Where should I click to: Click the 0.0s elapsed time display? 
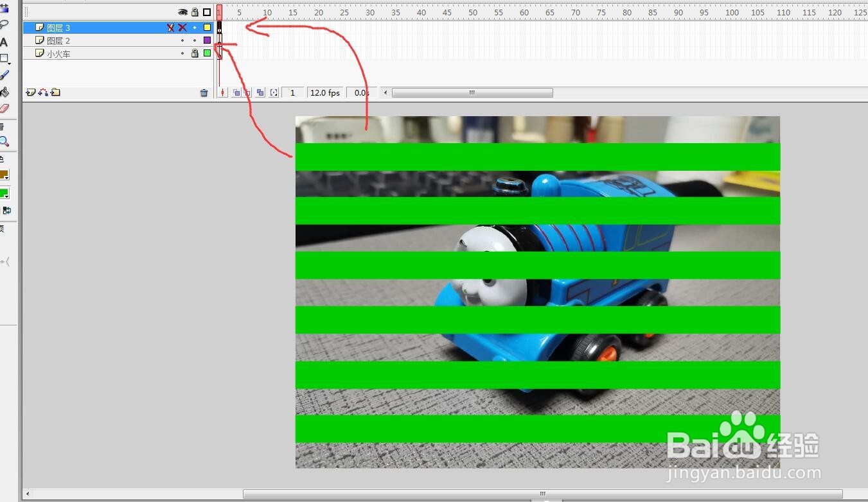pos(362,92)
